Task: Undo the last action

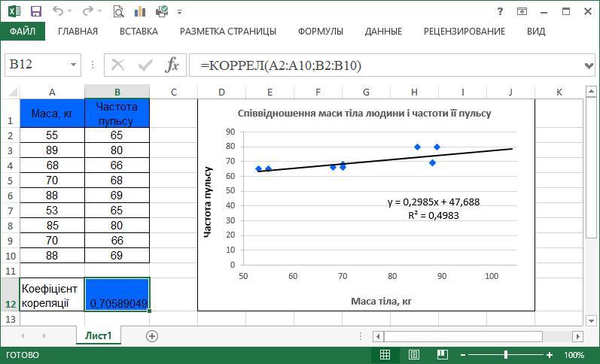Action: click(58, 11)
